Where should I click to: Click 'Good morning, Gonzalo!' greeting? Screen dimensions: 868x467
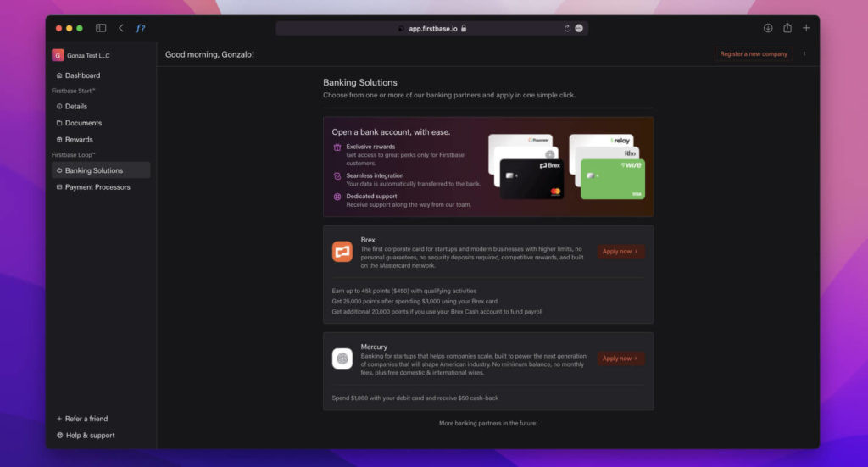coord(209,54)
